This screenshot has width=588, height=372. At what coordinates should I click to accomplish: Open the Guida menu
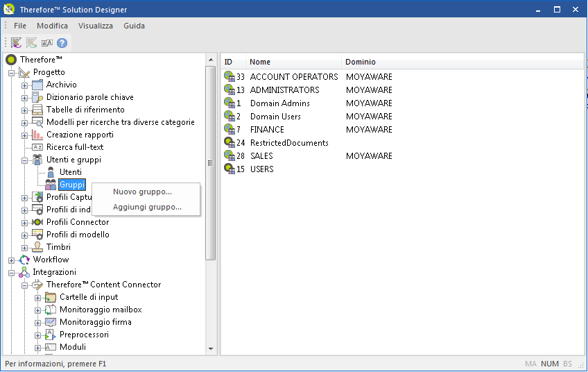point(134,26)
